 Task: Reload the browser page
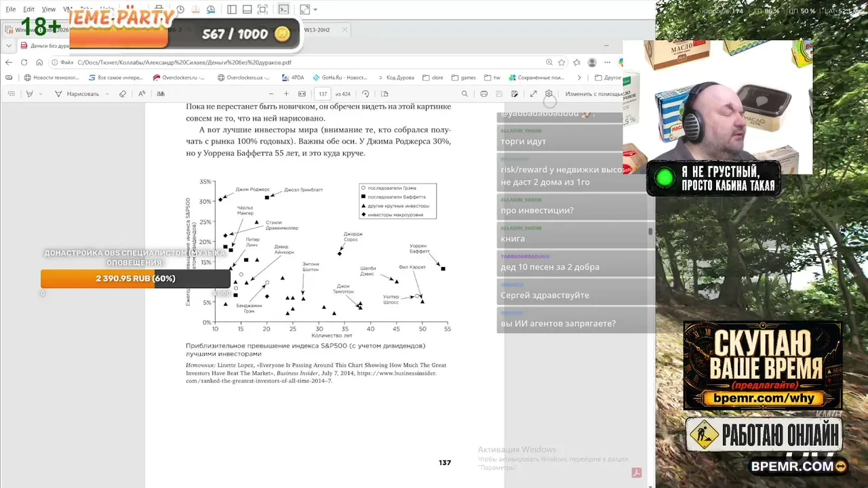point(24,62)
